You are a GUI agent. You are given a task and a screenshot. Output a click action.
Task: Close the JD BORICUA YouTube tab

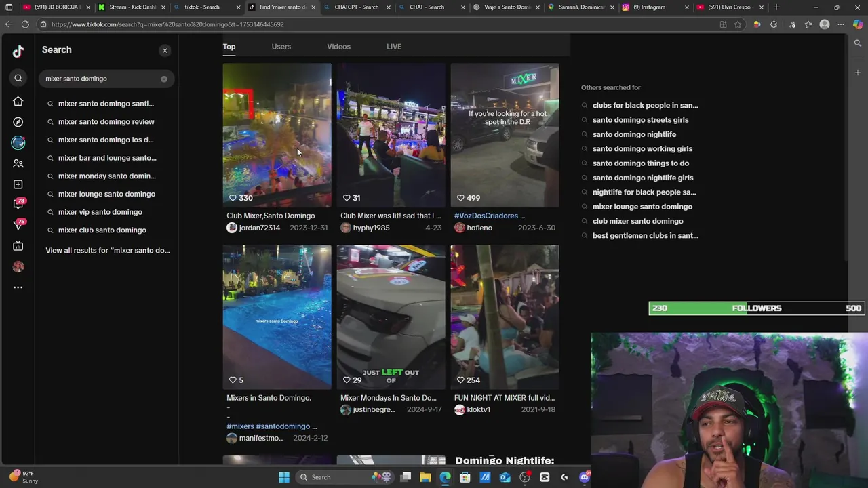click(88, 7)
